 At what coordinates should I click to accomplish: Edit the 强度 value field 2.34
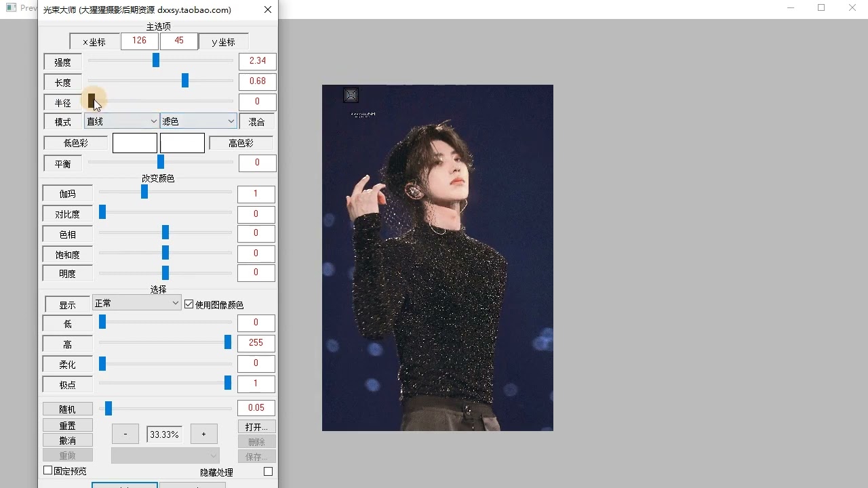point(258,61)
